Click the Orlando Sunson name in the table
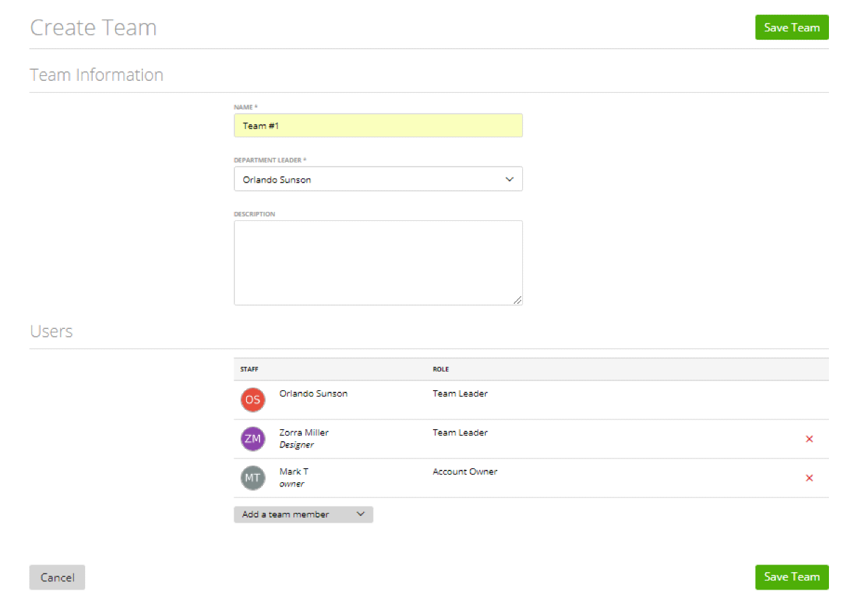 313,393
